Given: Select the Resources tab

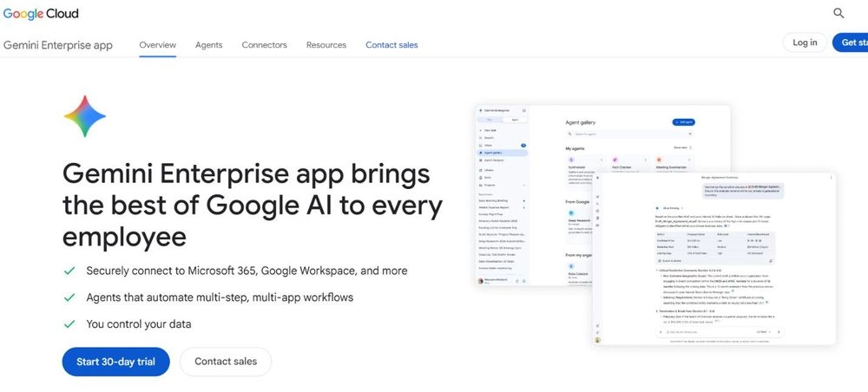Looking at the screenshot, I should 326,45.
